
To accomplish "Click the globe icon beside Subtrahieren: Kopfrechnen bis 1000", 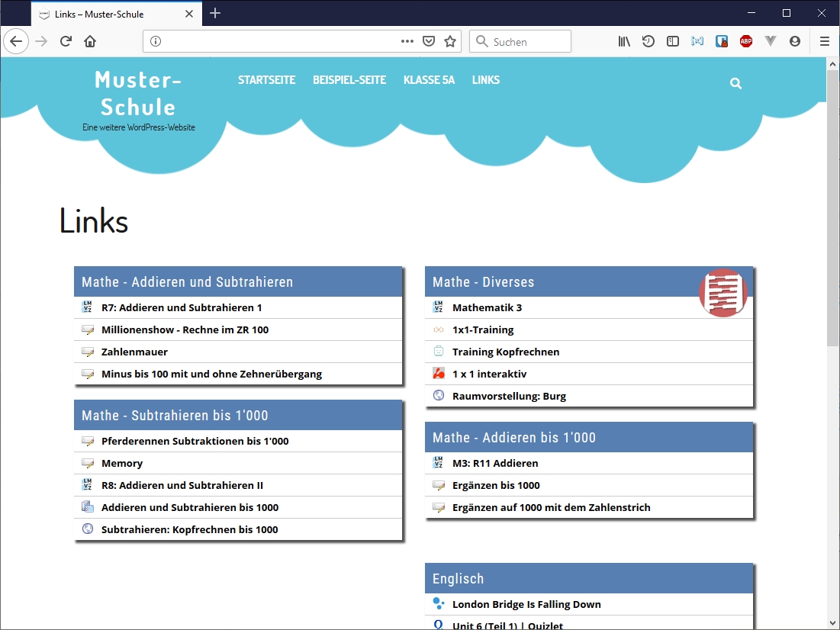I will [87, 529].
